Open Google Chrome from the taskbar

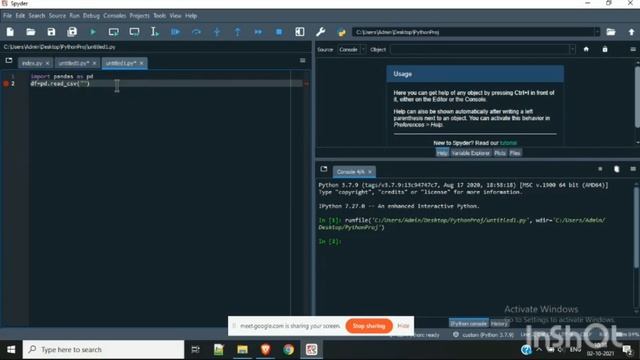[289, 350]
